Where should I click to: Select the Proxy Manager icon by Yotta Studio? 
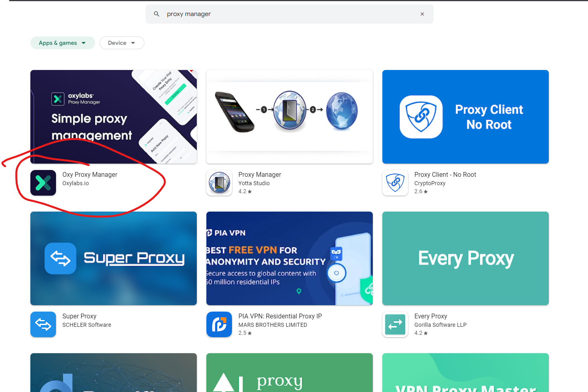pyautogui.click(x=219, y=183)
